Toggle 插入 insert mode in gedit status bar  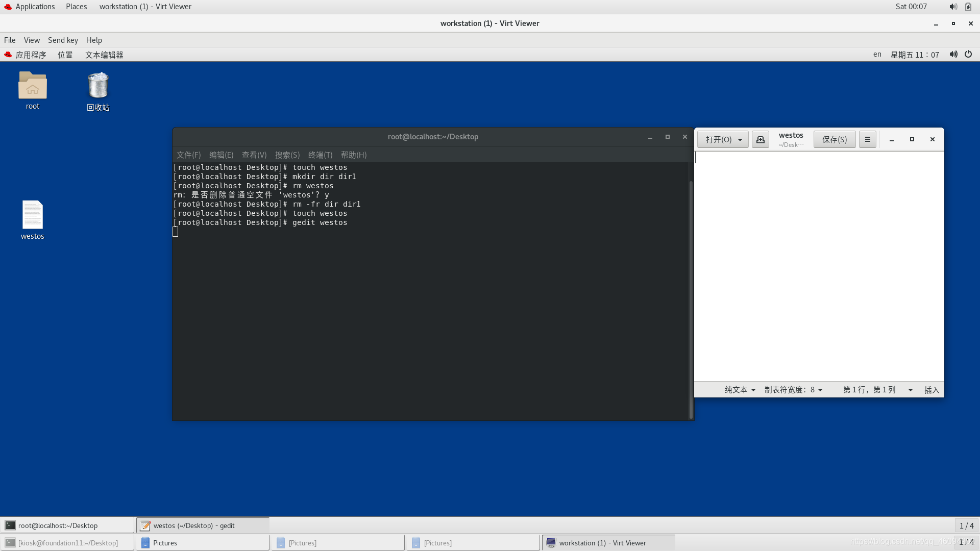[x=931, y=390]
